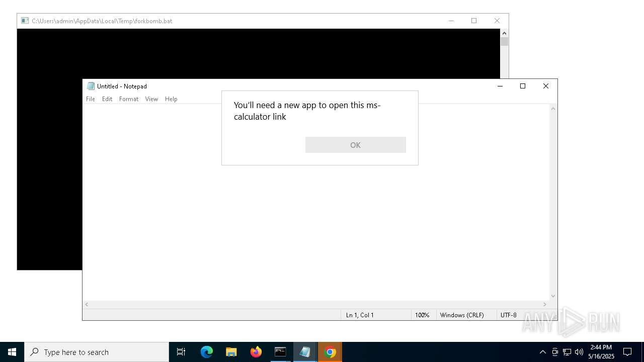The image size is (644, 362).
Task: Open the Notepad Edit menu
Action: [107, 99]
